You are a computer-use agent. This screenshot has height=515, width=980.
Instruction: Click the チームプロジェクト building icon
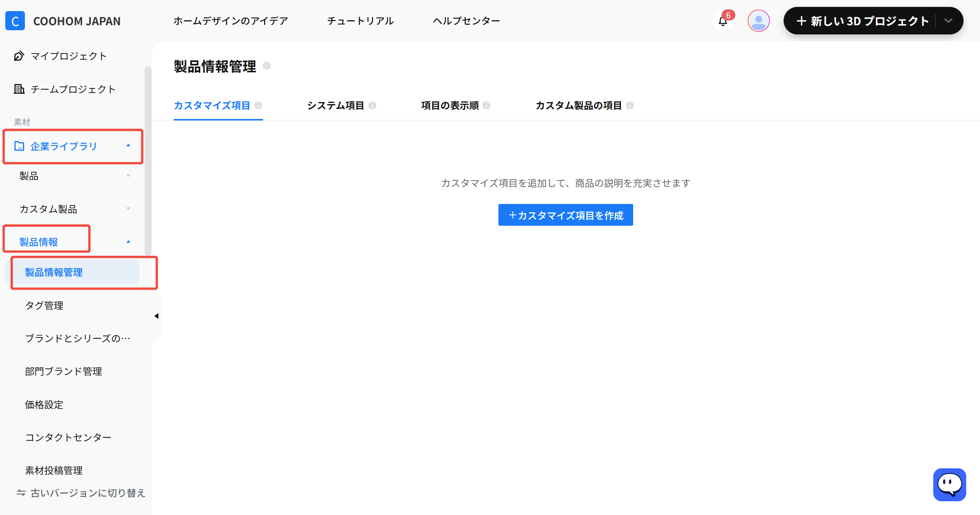click(19, 89)
